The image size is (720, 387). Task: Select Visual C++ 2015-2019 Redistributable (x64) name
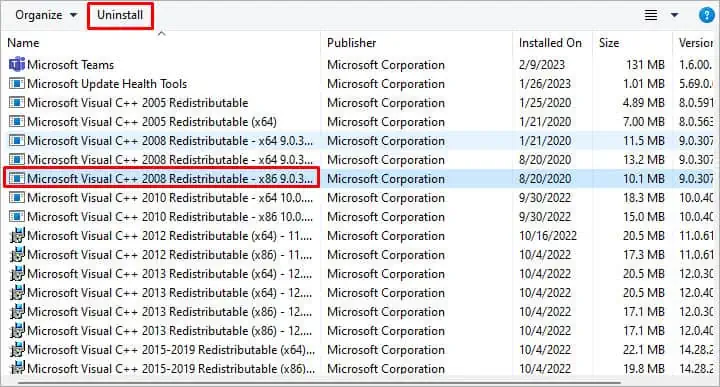[x=171, y=349]
